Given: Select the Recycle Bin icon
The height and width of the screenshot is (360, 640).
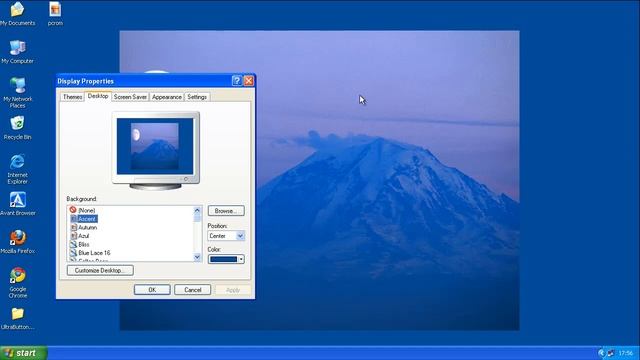Looking at the screenshot, I should 17,128.
